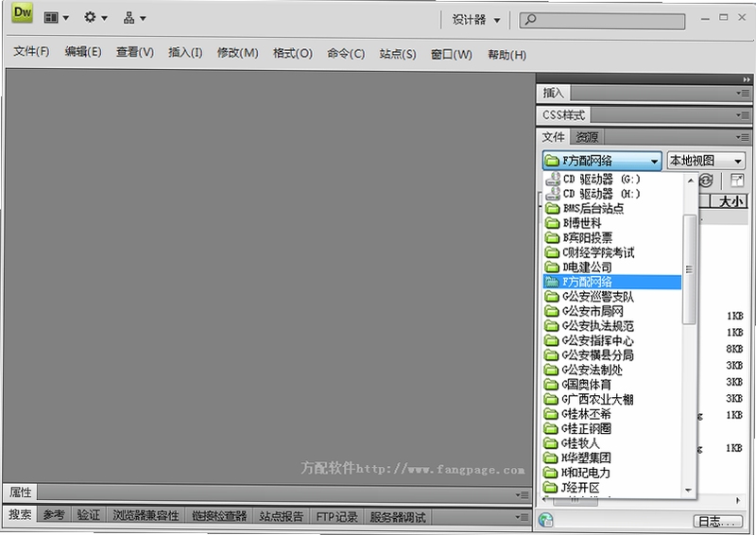Expand the 属性 panel

pos(20,492)
